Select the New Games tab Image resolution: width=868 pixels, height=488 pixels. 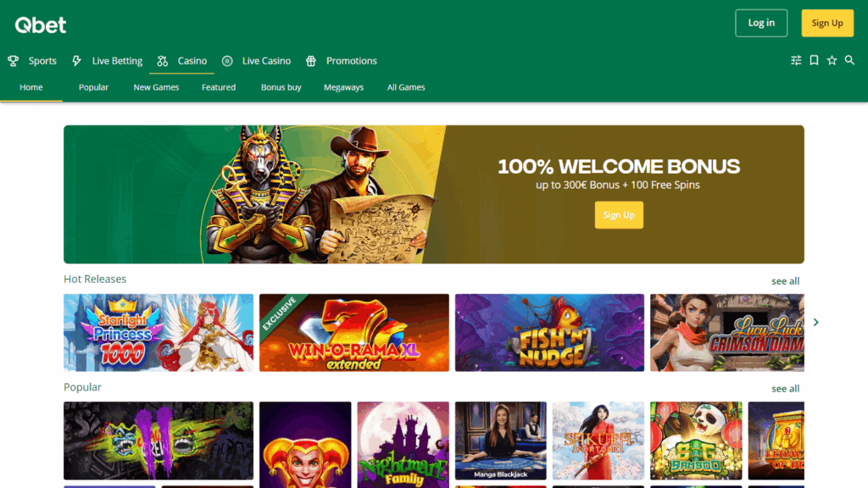click(x=156, y=87)
